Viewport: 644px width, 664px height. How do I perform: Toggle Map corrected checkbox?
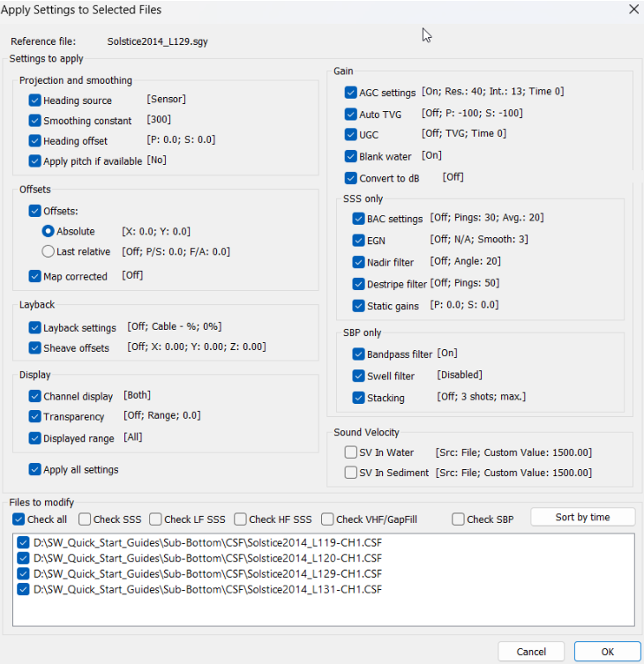click(x=34, y=277)
